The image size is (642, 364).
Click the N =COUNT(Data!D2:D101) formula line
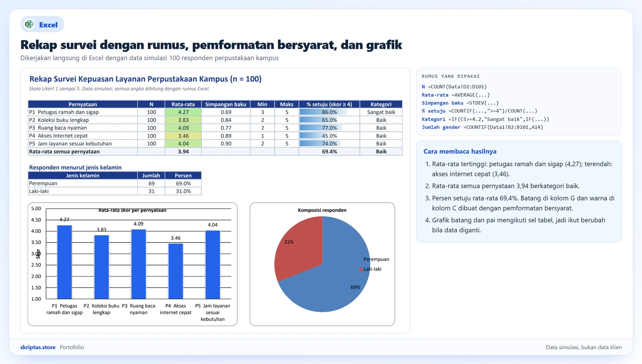click(454, 87)
